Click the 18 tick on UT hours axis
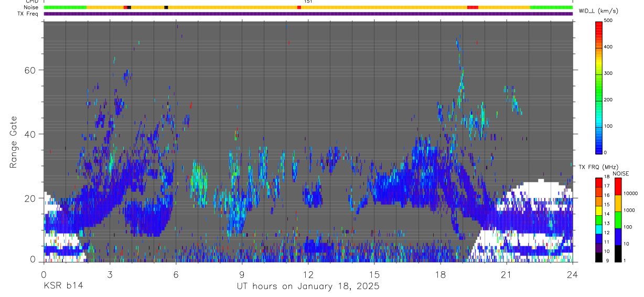The height and width of the screenshot is (297, 644). point(440,274)
